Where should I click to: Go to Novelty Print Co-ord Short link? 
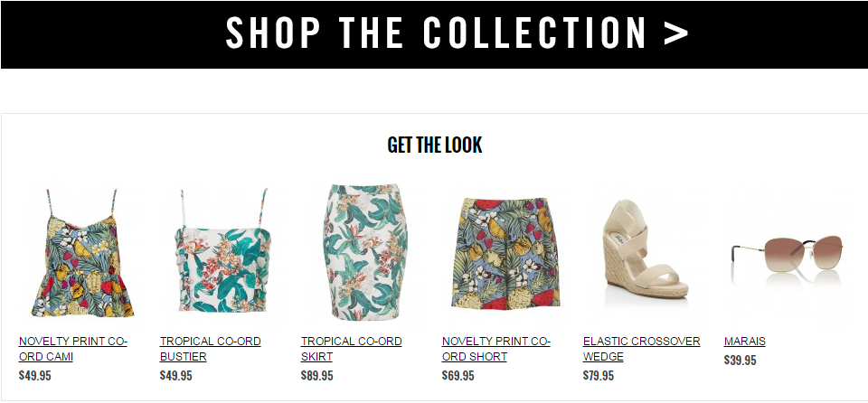point(496,349)
